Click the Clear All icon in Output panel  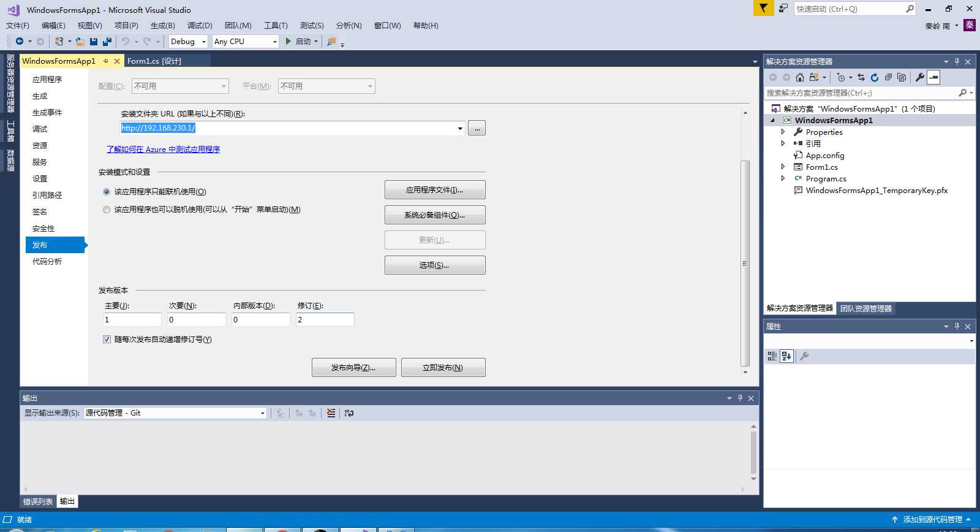click(x=331, y=413)
